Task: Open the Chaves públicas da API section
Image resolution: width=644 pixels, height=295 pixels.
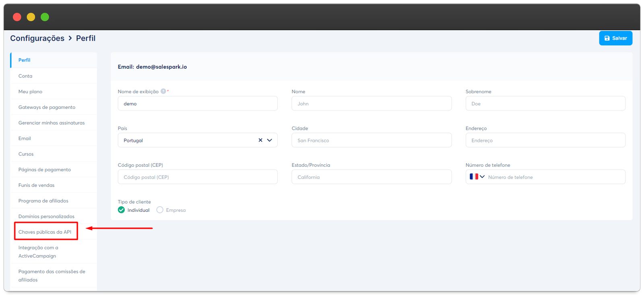Action: (x=45, y=232)
